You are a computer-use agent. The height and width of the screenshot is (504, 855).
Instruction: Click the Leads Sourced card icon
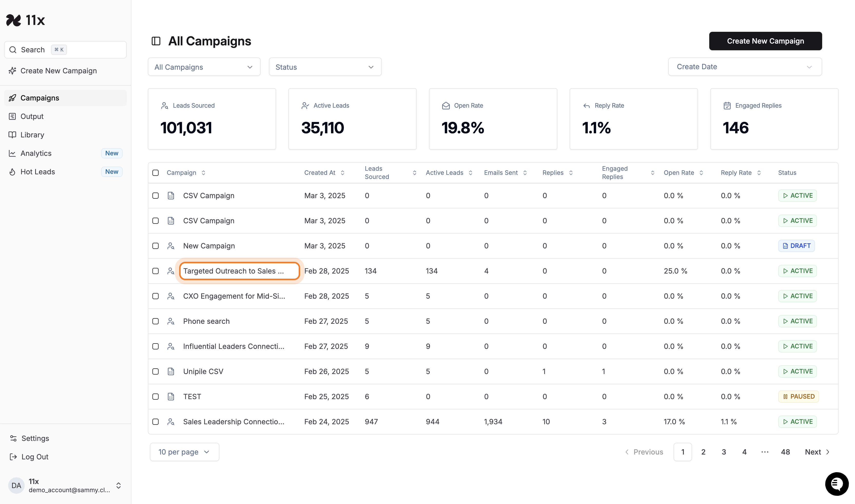pyautogui.click(x=164, y=106)
